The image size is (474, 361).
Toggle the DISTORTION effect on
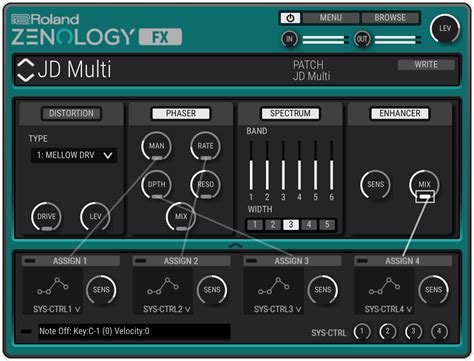pyautogui.click(x=71, y=114)
